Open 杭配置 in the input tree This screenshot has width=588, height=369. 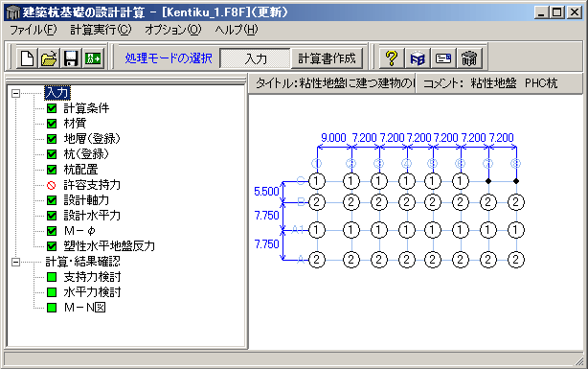click(80, 170)
